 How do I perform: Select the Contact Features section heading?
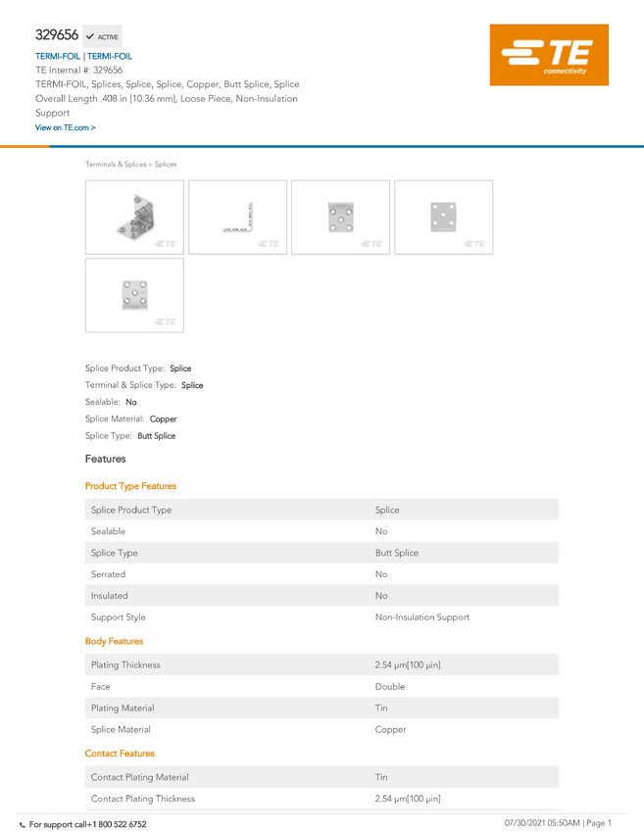click(x=120, y=754)
